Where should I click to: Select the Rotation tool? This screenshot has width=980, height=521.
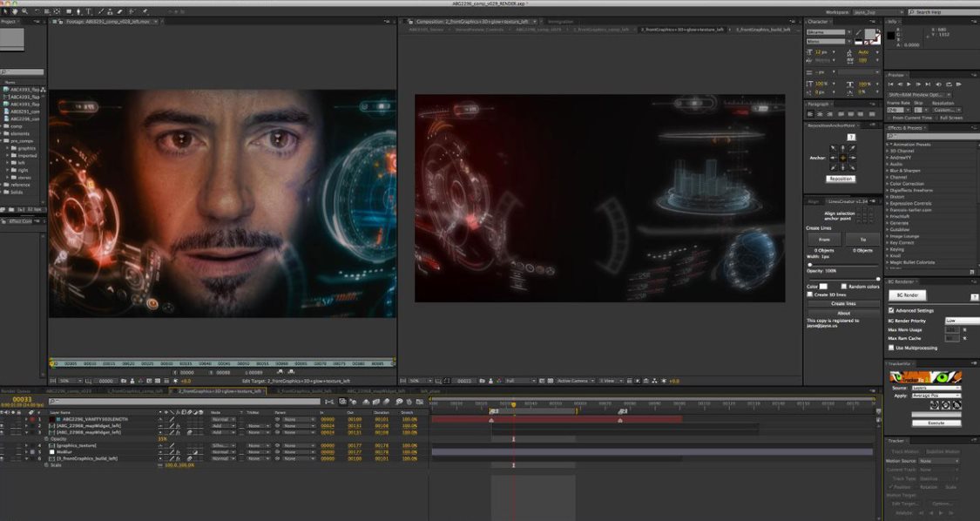(x=37, y=11)
